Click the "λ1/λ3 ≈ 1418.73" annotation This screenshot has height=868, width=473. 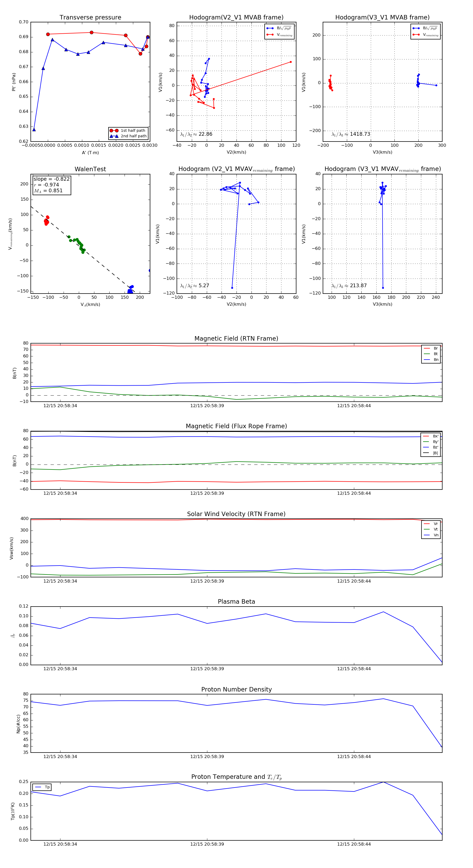[351, 134]
